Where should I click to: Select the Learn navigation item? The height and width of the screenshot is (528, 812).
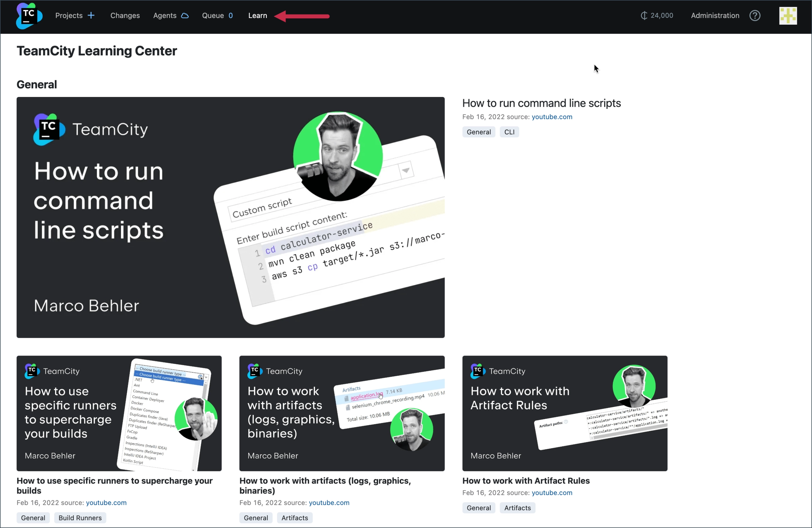pos(258,15)
